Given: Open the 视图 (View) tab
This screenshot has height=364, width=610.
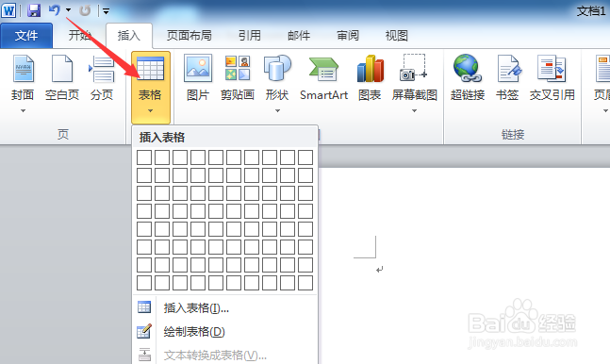Looking at the screenshot, I should pyautogui.click(x=397, y=36).
